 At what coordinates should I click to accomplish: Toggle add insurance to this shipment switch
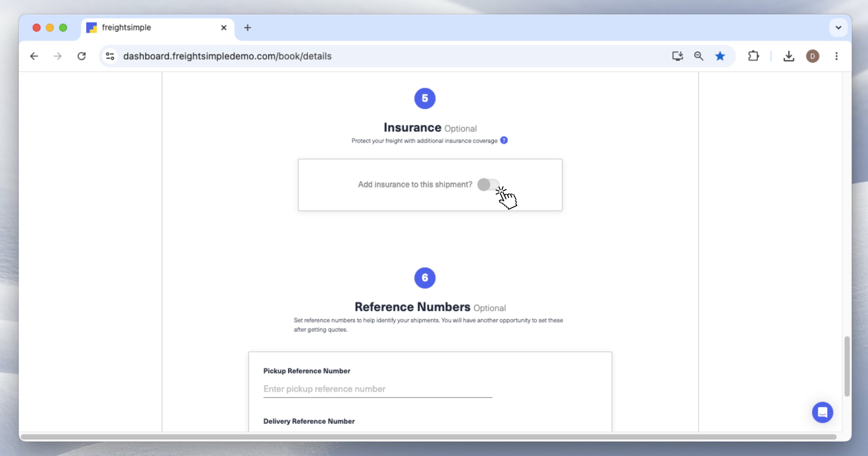click(488, 185)
